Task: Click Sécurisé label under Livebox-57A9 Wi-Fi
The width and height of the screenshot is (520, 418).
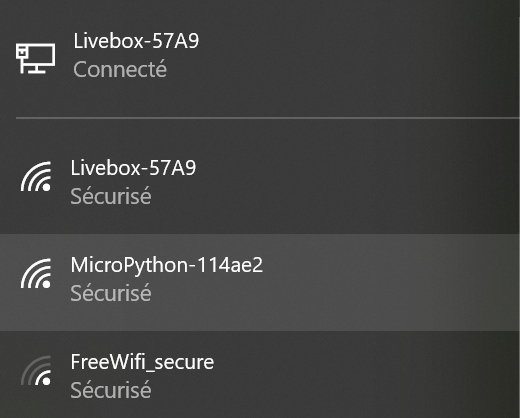Action: tap(111, 196)
